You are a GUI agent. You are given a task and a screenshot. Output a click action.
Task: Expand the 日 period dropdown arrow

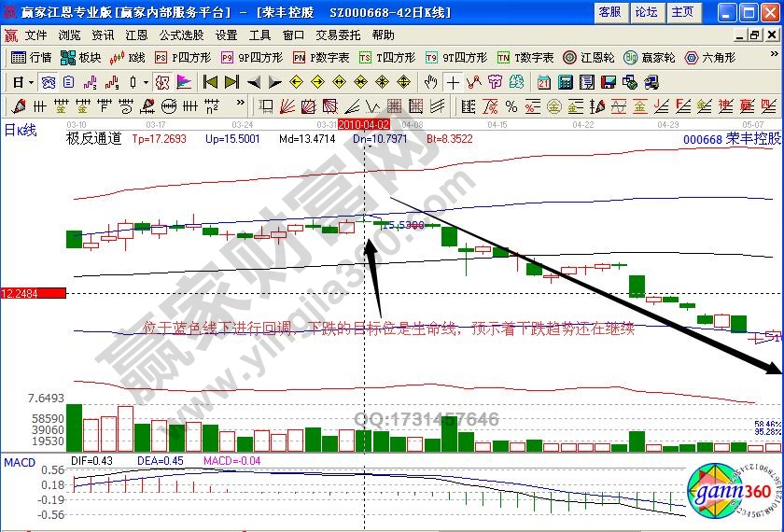tap(31, 81)
